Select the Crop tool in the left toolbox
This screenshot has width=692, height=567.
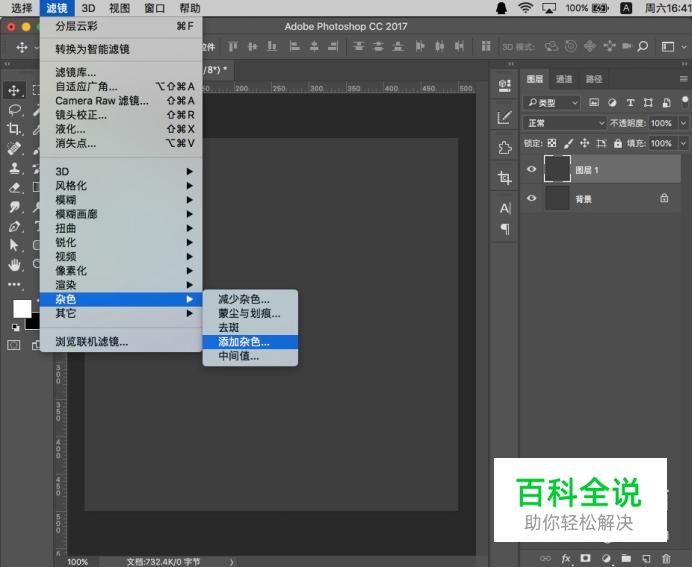14,129
